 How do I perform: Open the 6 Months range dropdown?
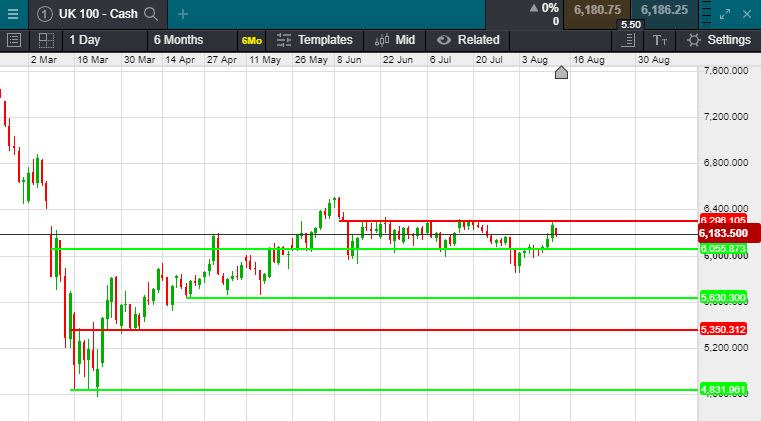(192, 40)
